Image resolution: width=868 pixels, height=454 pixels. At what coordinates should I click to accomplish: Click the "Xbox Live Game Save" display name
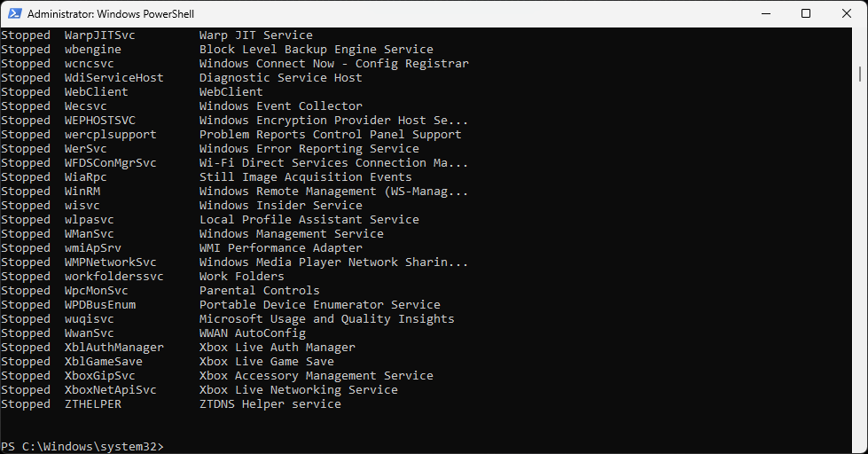tap(266, 362)
